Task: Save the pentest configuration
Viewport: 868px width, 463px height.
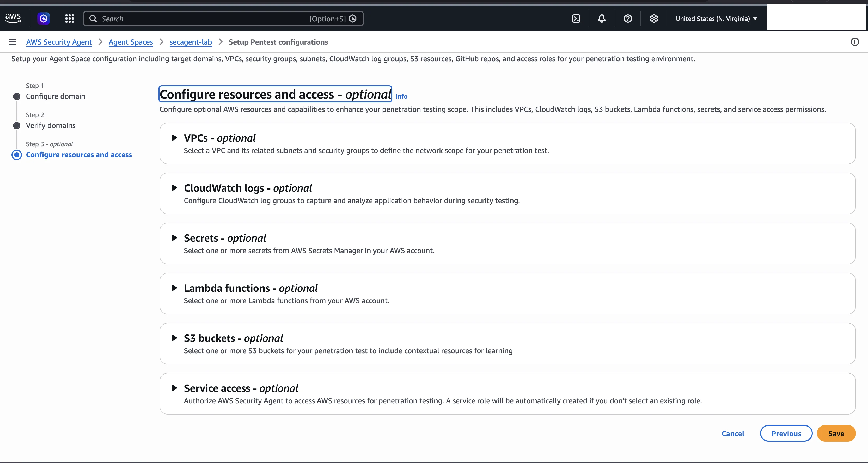Action: [x=836, y=433]
